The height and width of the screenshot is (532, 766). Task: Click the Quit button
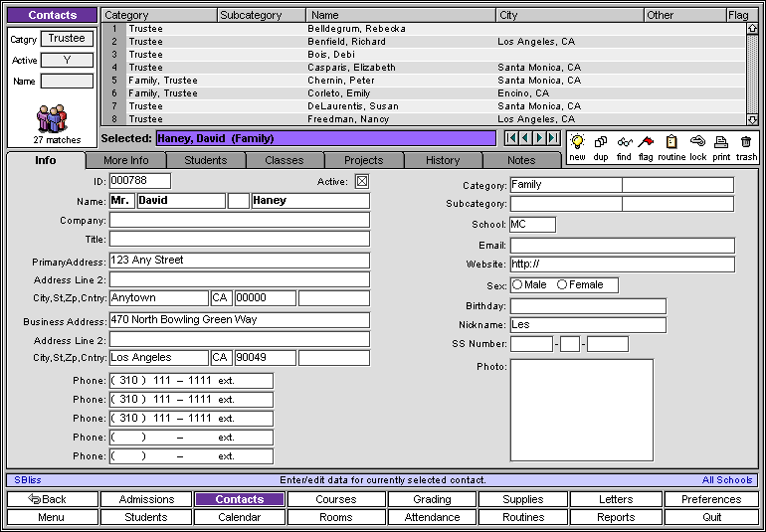(x=711, y=517)
